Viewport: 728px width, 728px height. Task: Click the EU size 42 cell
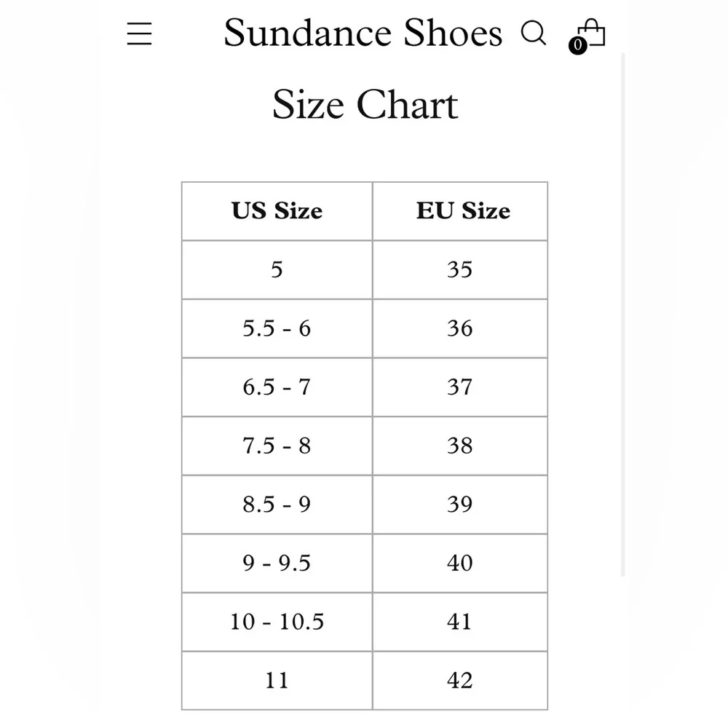tap(460, 681)
